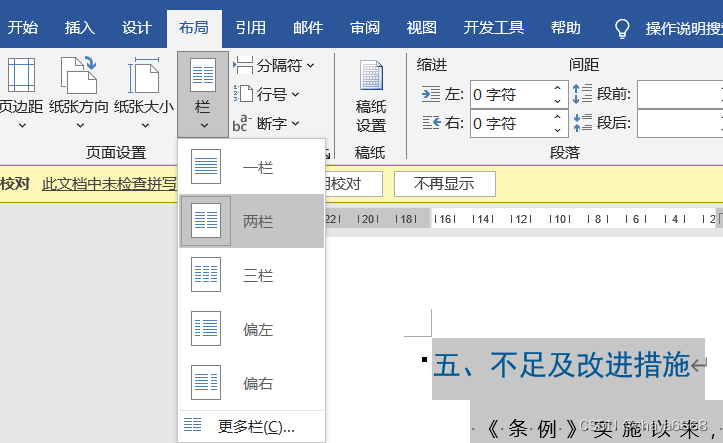Click the left indent icon

pos(431,95)
